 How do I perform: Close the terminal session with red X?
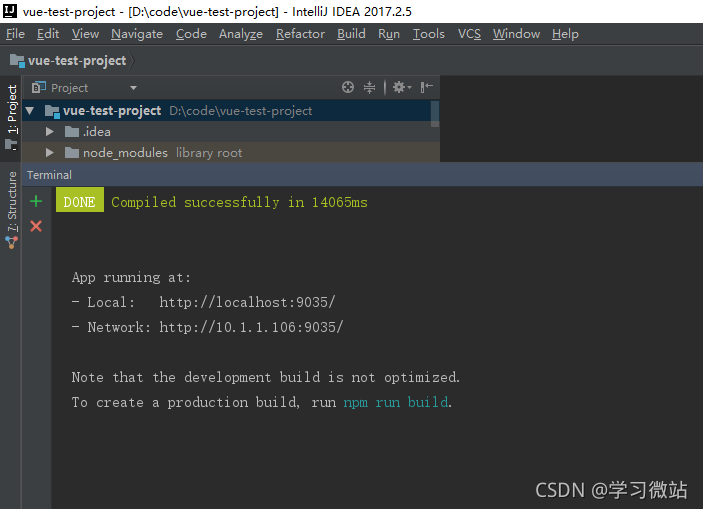pyautogui.click(x=36, y=226)
